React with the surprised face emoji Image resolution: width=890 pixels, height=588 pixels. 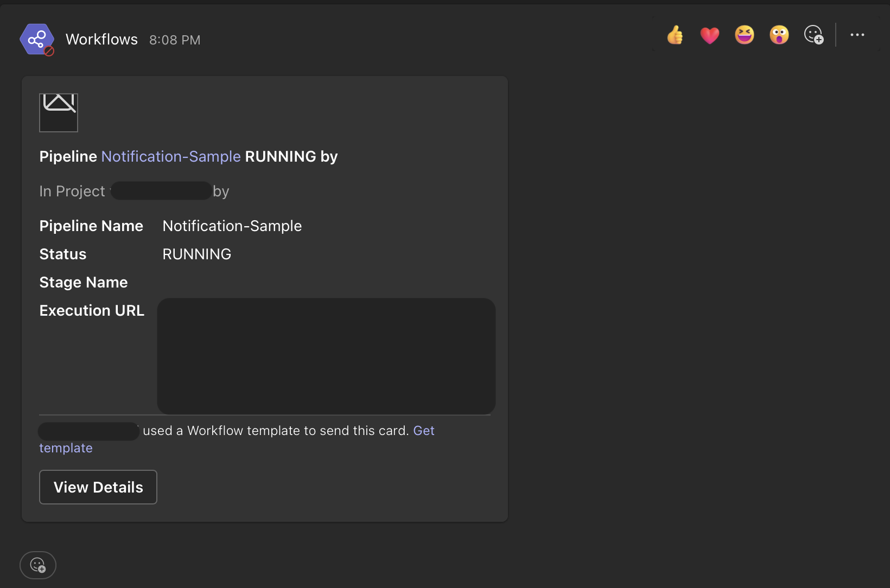click(x=779, y=35)
